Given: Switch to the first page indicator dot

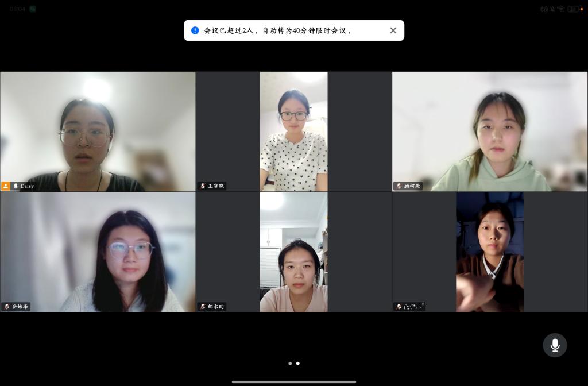Looking at the screenshot, I should (x=290, y=363).
